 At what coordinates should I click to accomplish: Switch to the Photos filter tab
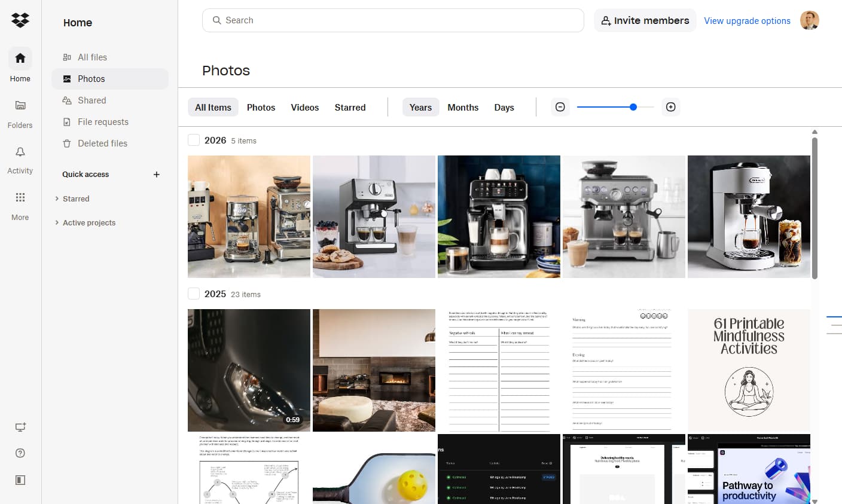[261, 108]
